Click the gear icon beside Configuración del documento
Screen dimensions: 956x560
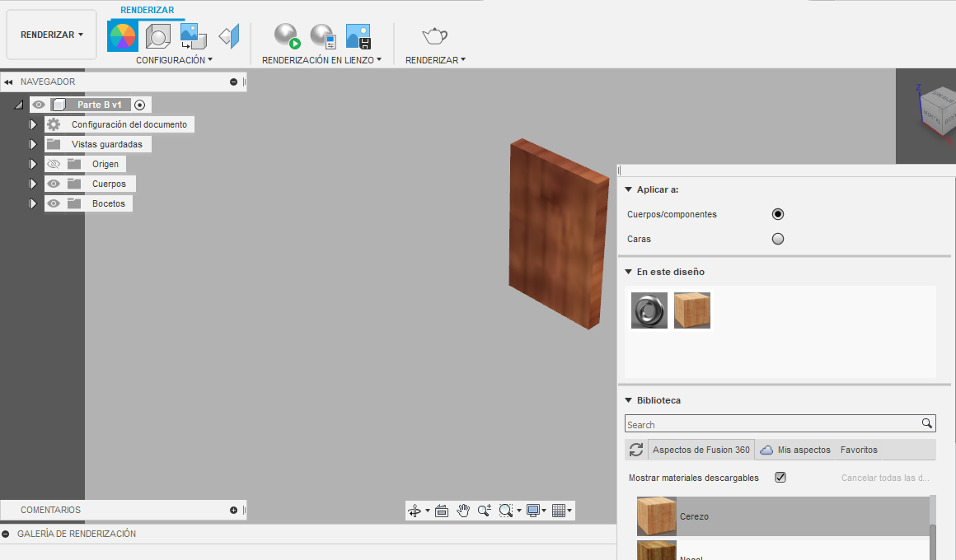point(54,124)
